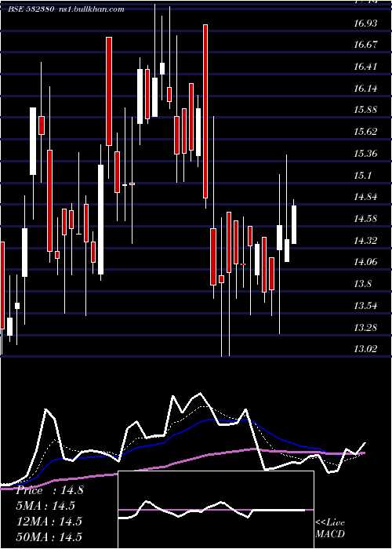Select the 16.93 price axis label

click(x=365, y=24)
